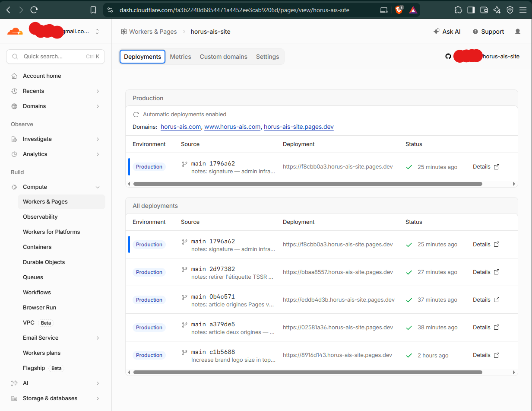Open the Brave wallet icon

(x=484, y=10)
